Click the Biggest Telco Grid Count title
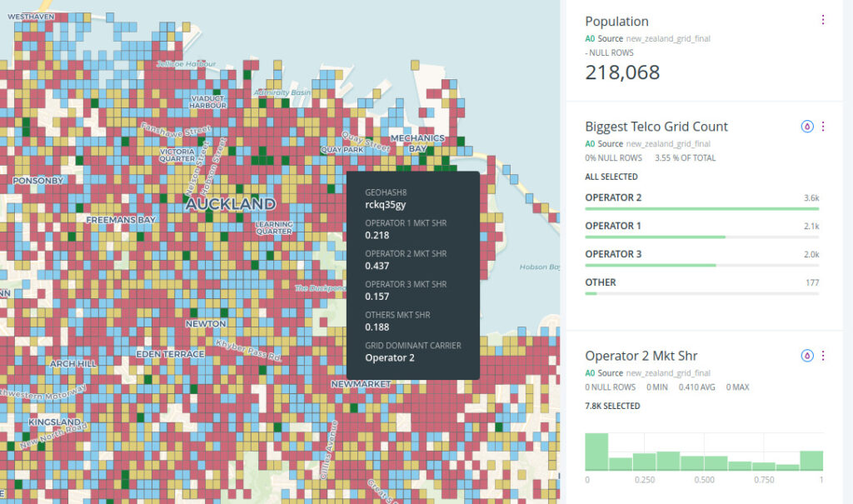This screenshot has height=504, width=853. pos(656,127)
